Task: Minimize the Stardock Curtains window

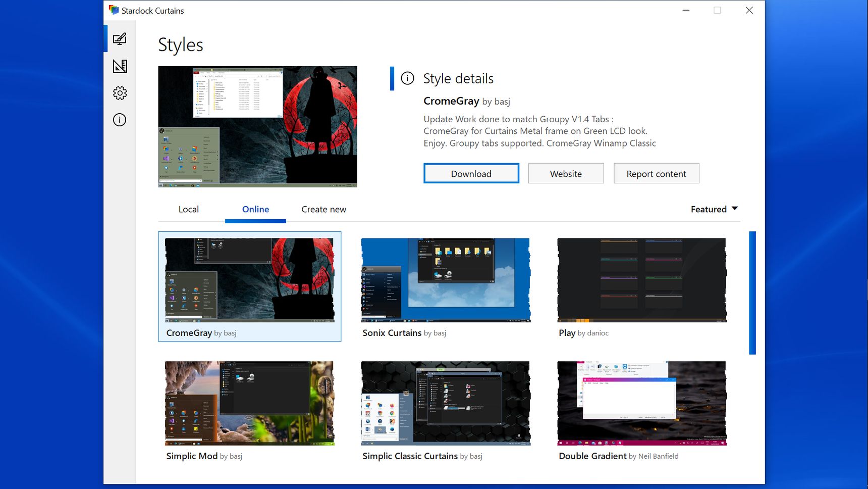Action: point(686,10)
